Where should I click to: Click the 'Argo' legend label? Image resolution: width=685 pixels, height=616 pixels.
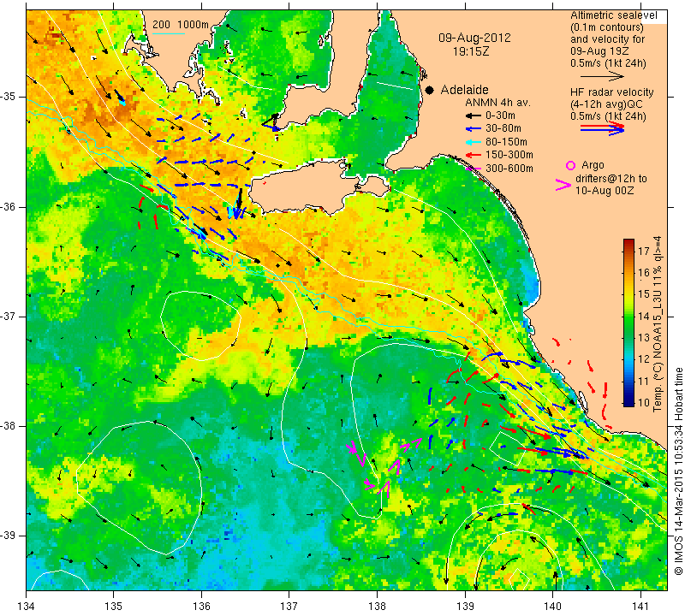593,165
